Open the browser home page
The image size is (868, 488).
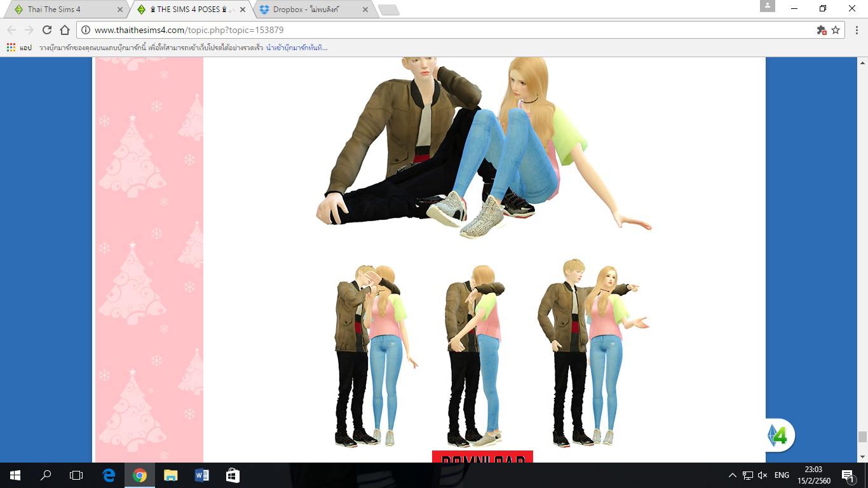pos(65,30)
